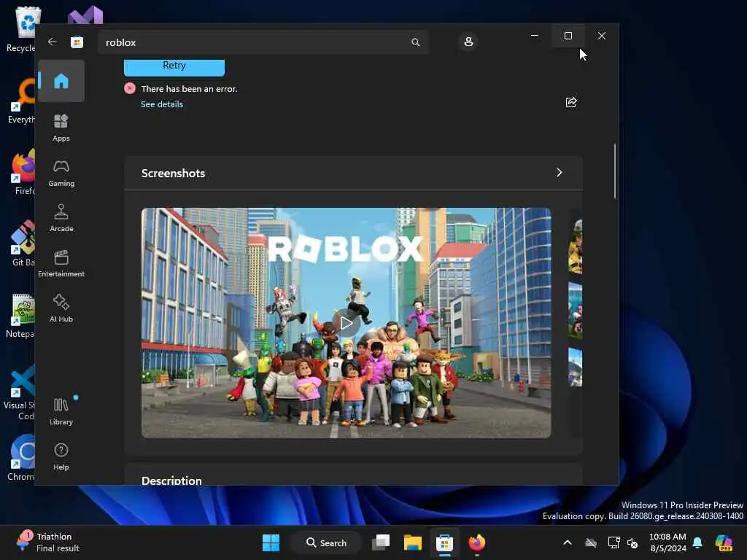Open the user account profile icon

tap(468, 42)
